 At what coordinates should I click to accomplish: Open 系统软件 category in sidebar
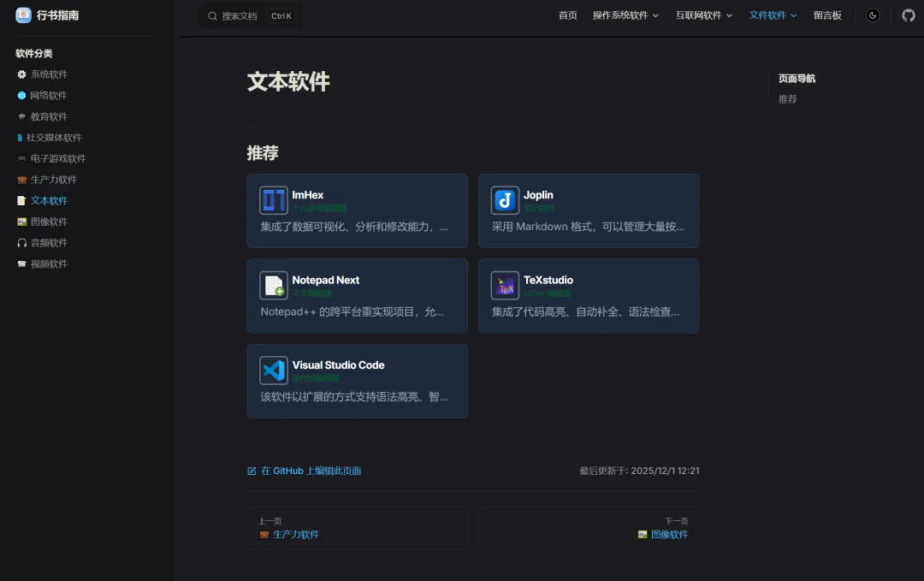[x=49, y=74]
